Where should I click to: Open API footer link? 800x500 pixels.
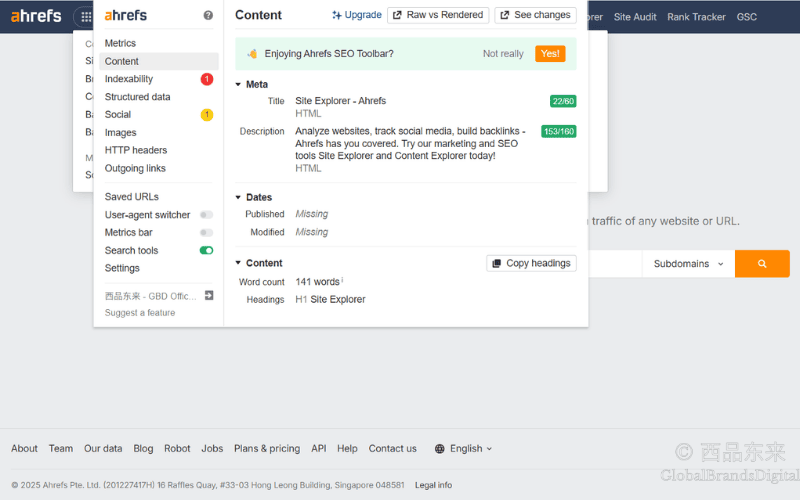point(319,448)
